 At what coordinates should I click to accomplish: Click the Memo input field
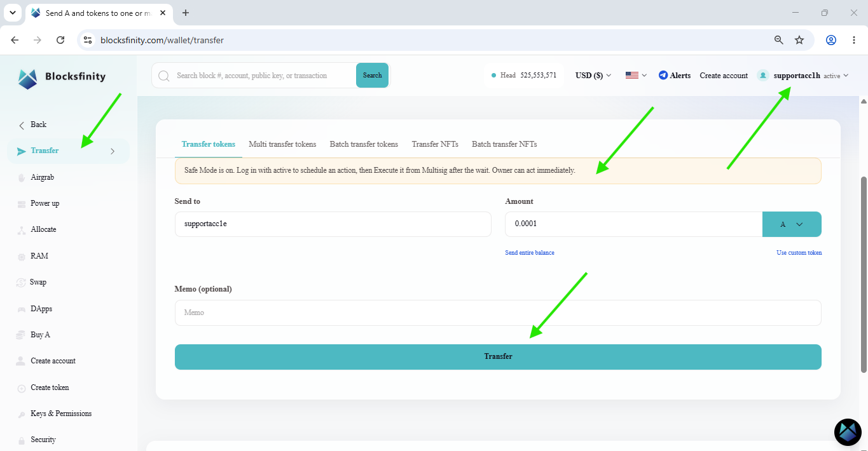pyautogui.click(x=498, y=313)
